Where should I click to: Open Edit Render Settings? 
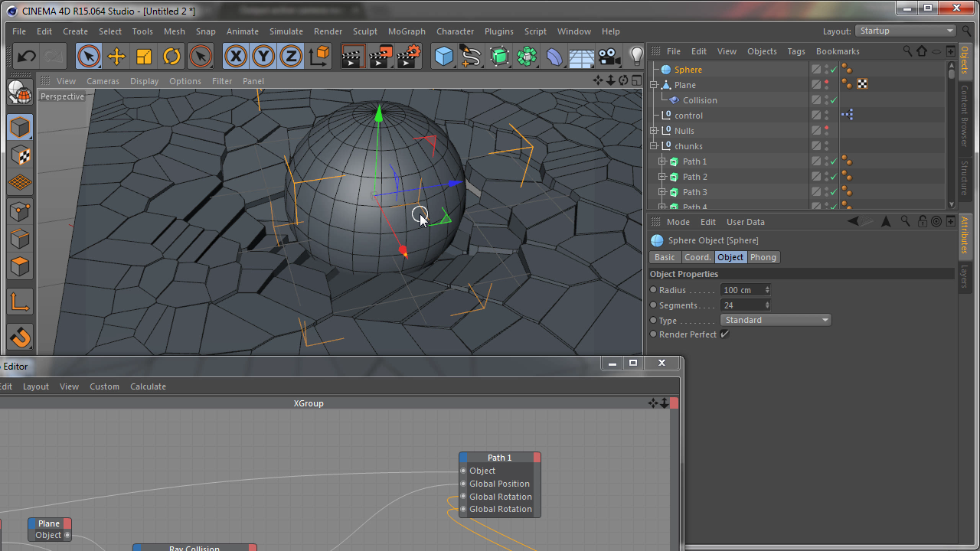pos(410,56)
